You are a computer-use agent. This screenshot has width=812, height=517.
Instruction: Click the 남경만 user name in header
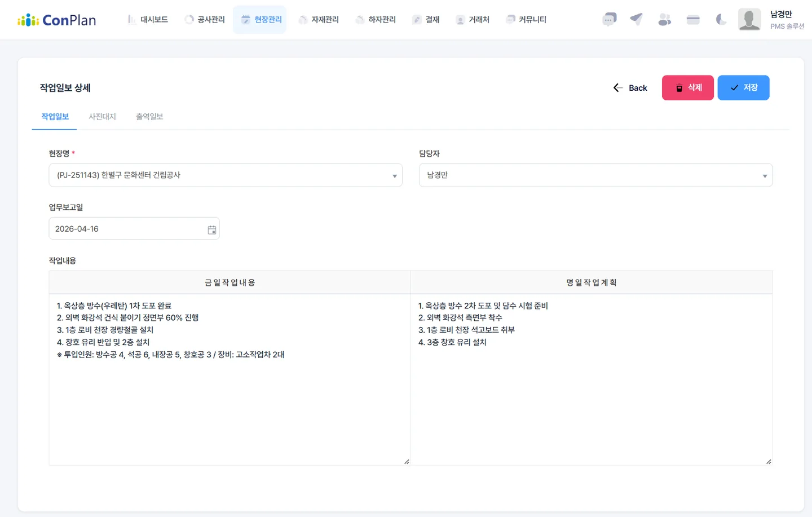pos(781,15)
